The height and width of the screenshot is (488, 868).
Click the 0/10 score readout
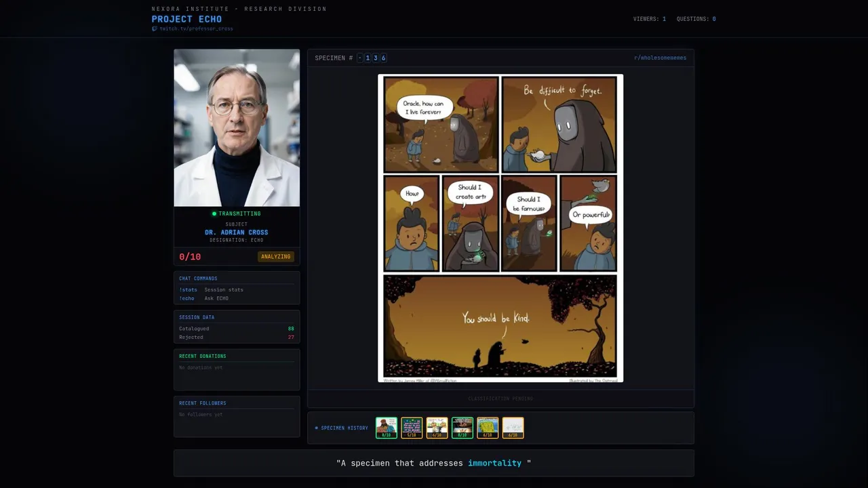tap(190, 257)
